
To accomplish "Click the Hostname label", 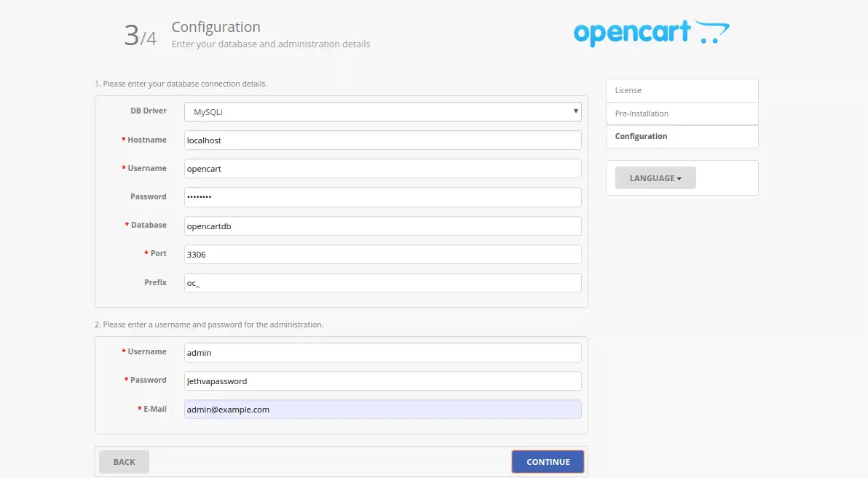I will (144, 140).
